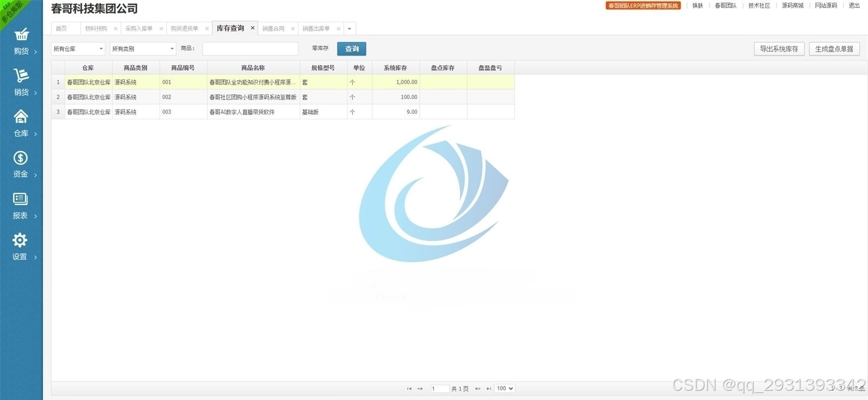Screen dimensions: 868x400
Task: Open the 报表 reports icon
Action: click(21, 199)
